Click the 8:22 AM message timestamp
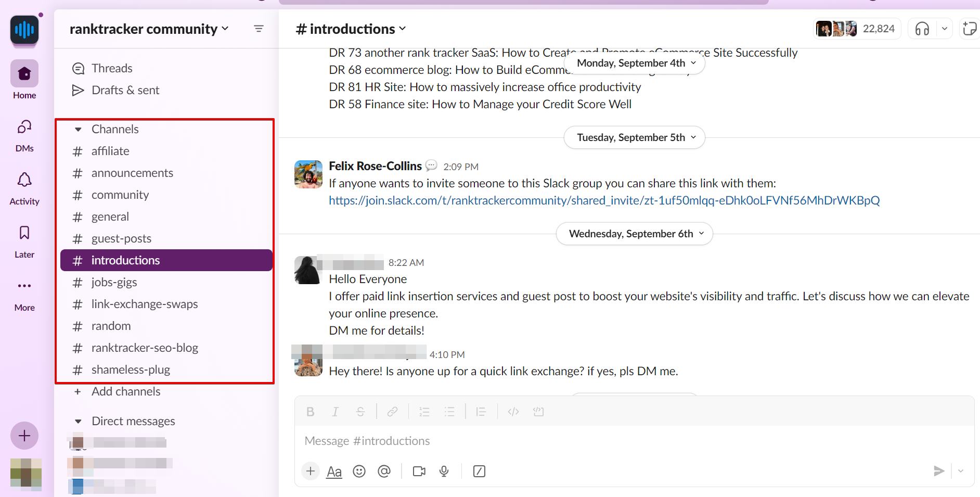Viewport: 980px width, 497px height. [406, 263]
